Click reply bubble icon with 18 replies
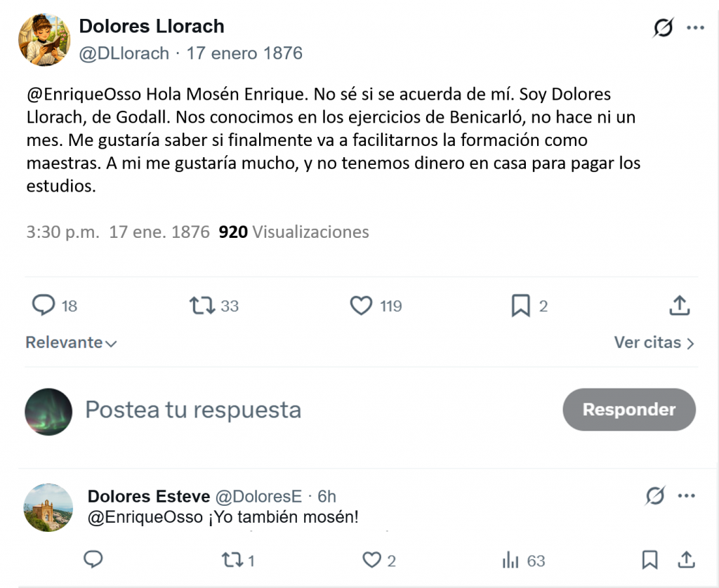Image resolution: width=719 pixels, height=588 pixels. (43, 305)
